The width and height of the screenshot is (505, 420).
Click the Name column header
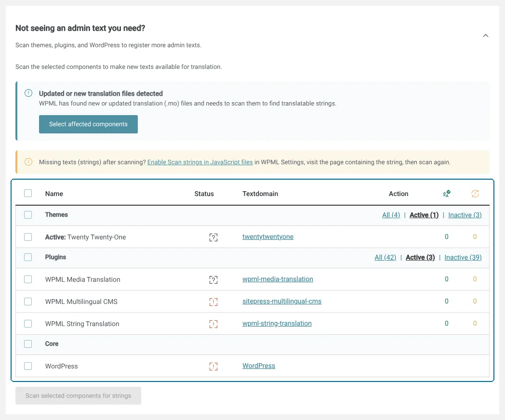pyautogui.click(x=54, y=194)
